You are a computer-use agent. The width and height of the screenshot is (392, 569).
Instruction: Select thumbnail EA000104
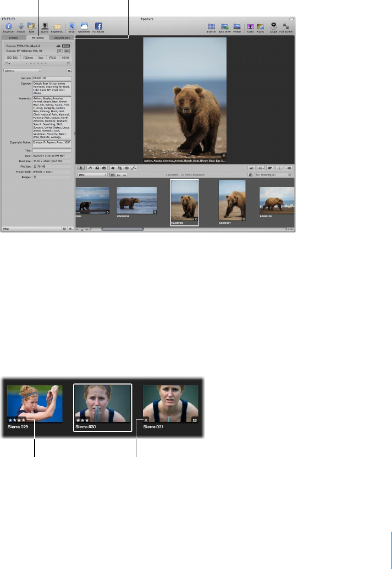[137, 200]
